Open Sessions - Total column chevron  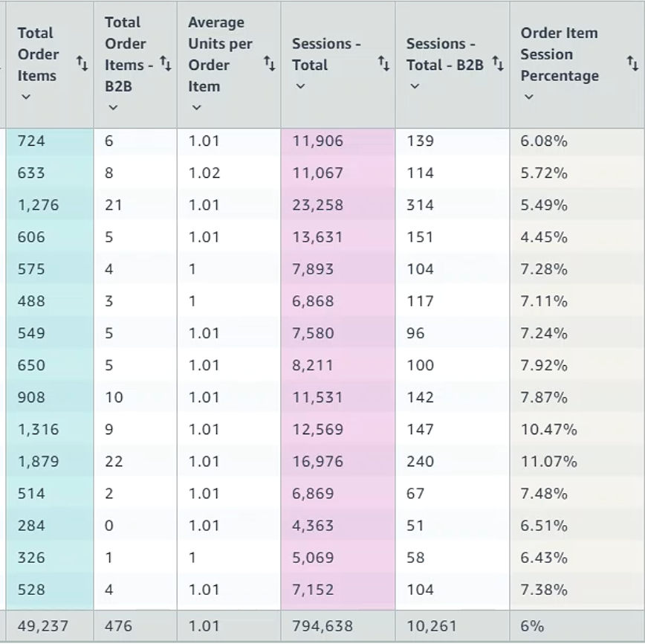300,86
